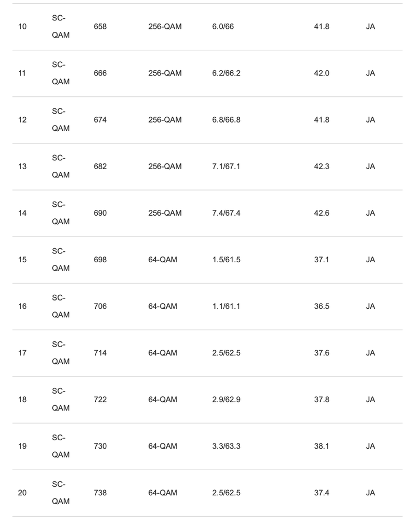Select 256-QAM modulation in row 13
The height and width of the screenshot is (523, 420).
165,166
